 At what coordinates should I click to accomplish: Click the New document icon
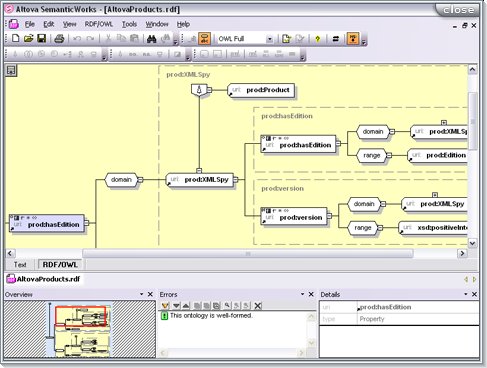click(x=15, y=38)
